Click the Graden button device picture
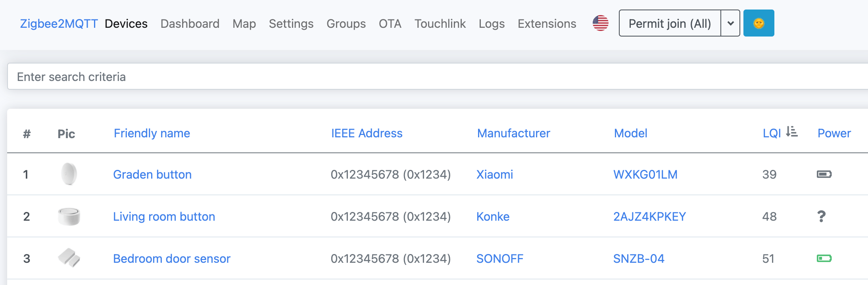 [x=69, y=174]
